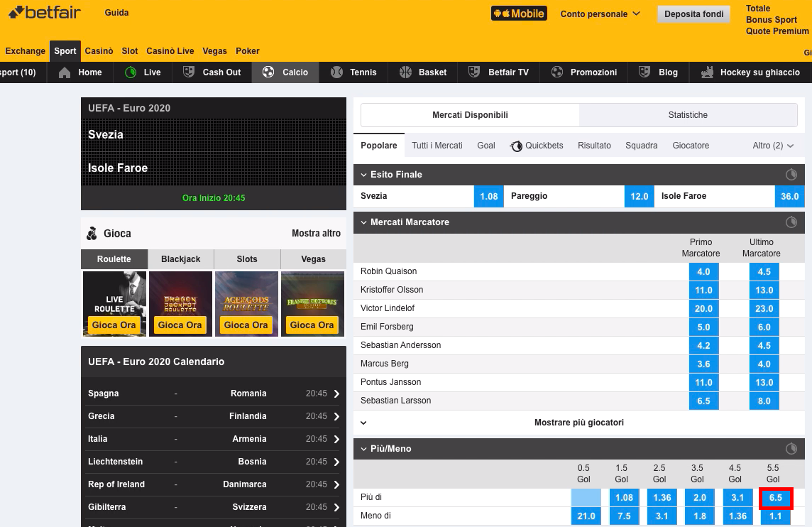Switch to Statistiche tab

click(x=688, y=115)
